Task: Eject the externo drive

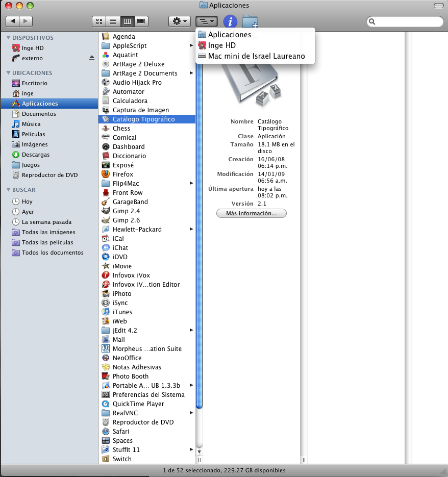Action: (92, 58)
